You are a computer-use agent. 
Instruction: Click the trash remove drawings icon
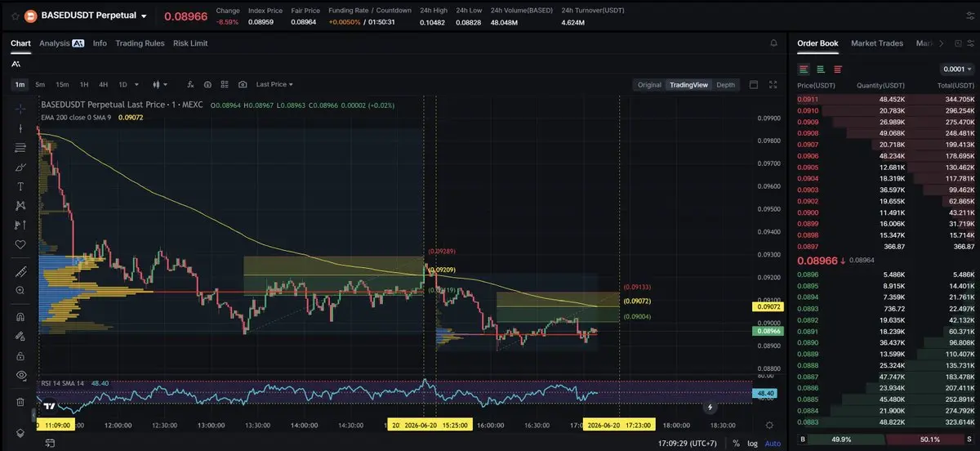coord(20,402)
